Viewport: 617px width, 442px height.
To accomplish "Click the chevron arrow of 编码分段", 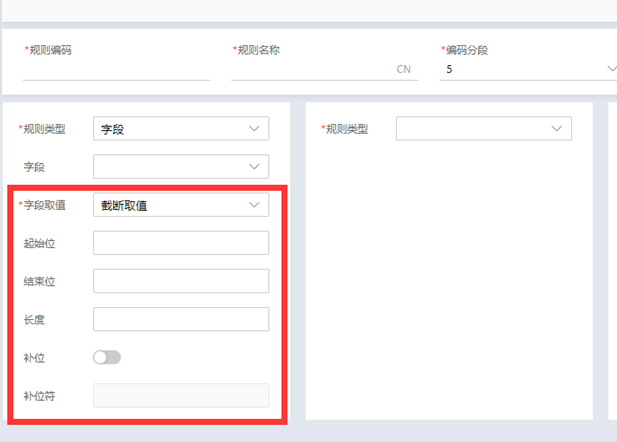I will (x=611, y=70).
